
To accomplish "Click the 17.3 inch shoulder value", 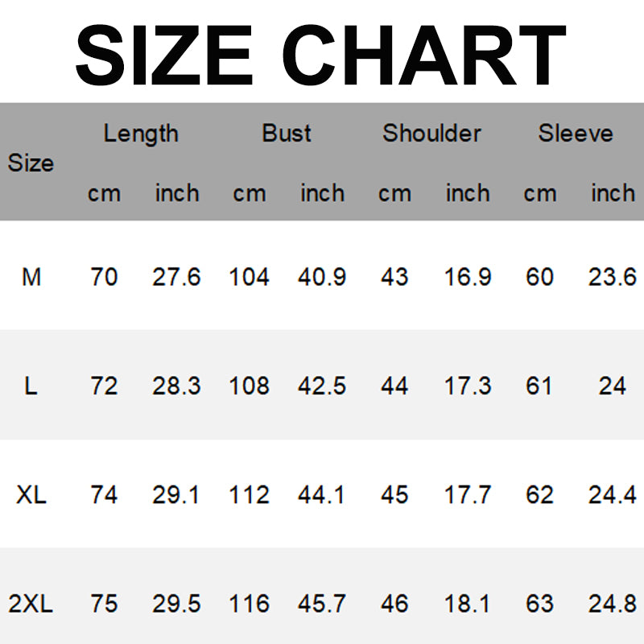I will [468, 386].
